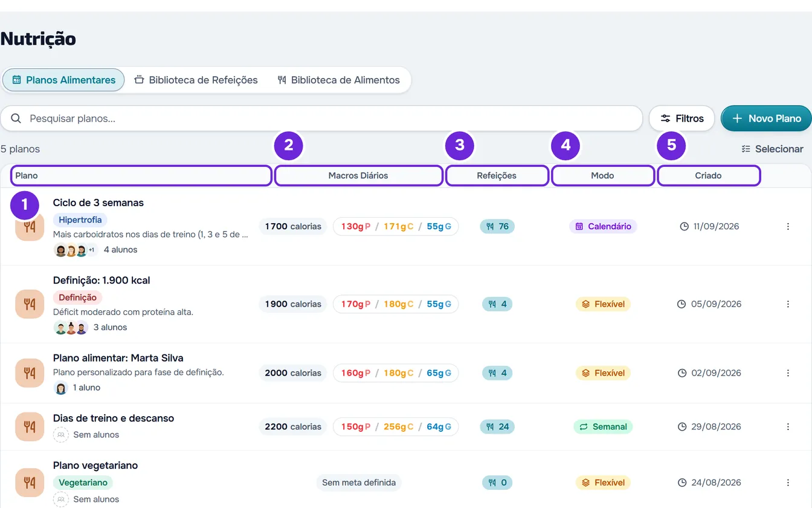Sort by Refeições column header

point(497,175)
